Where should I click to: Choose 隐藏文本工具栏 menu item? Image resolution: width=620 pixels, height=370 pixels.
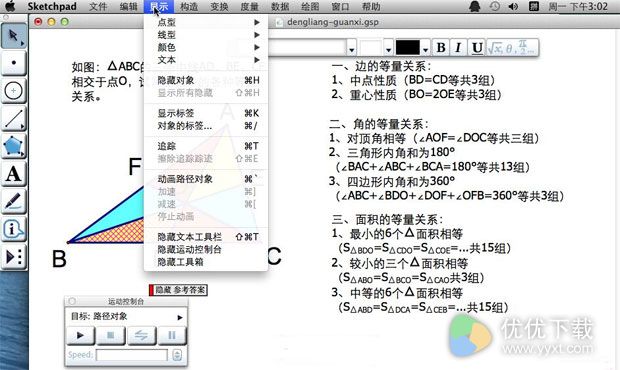click(206, 237)
